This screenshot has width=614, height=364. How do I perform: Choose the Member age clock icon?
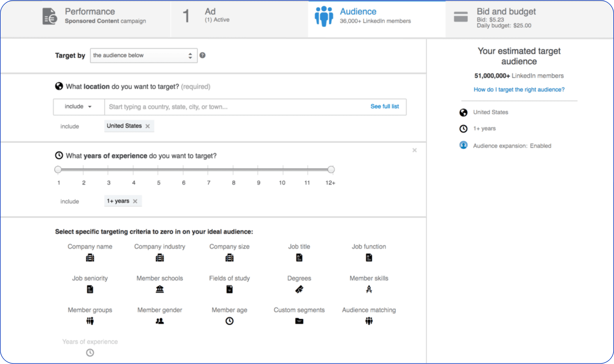tap(229, 321)
